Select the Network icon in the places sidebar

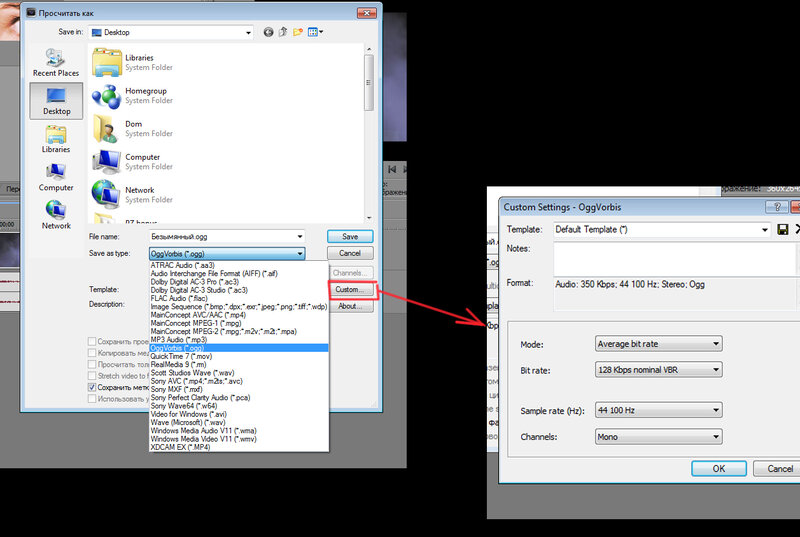click(x=56, y=211)
